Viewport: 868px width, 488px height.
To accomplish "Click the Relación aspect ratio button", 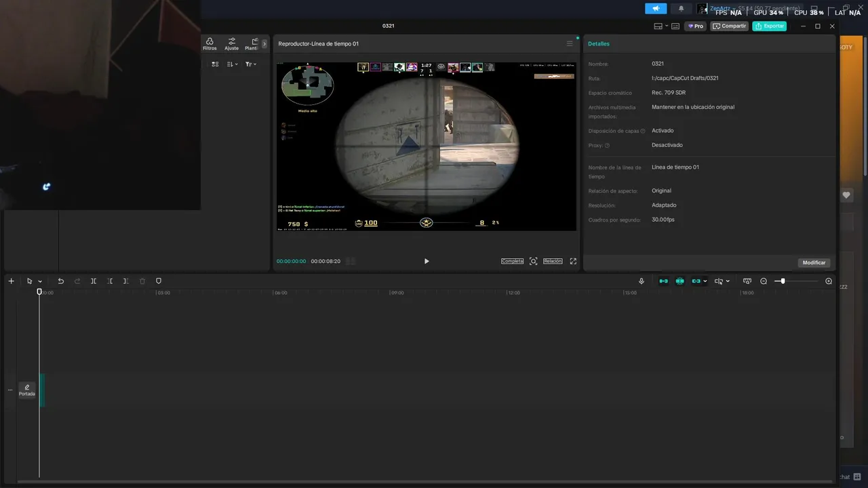I will tap(553, 261).
